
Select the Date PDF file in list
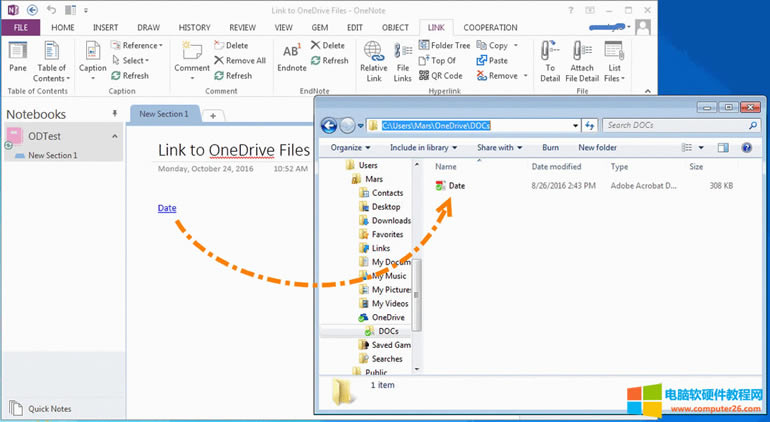pyautogui.click(x=456, y=186)
